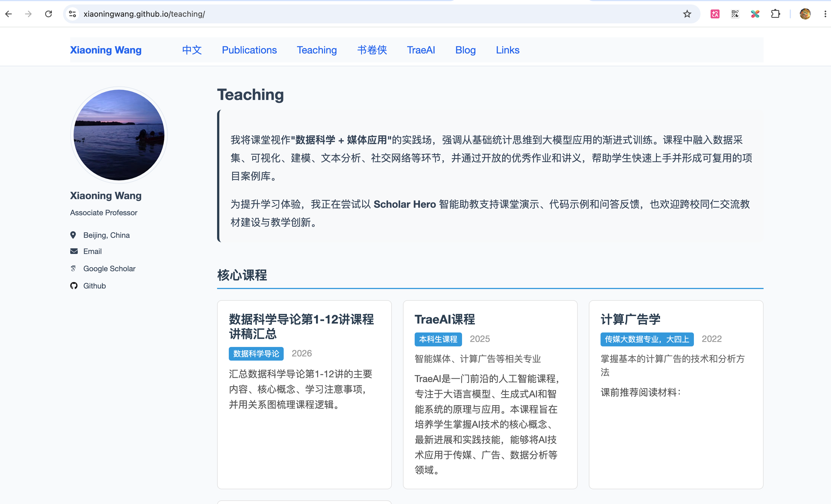Open the 书卷侠 nav item
This screenshot has height=504, width=831.
click(x=372, y=50)
